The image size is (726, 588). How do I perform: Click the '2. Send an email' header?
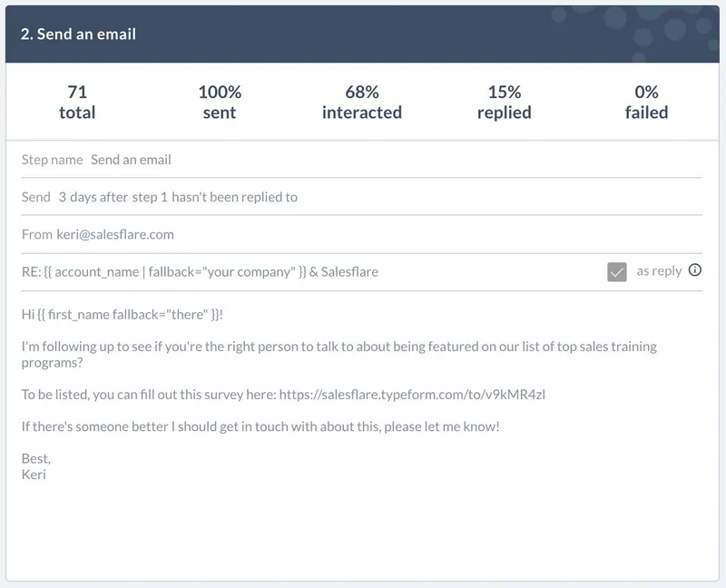click(x=78, y=34)
